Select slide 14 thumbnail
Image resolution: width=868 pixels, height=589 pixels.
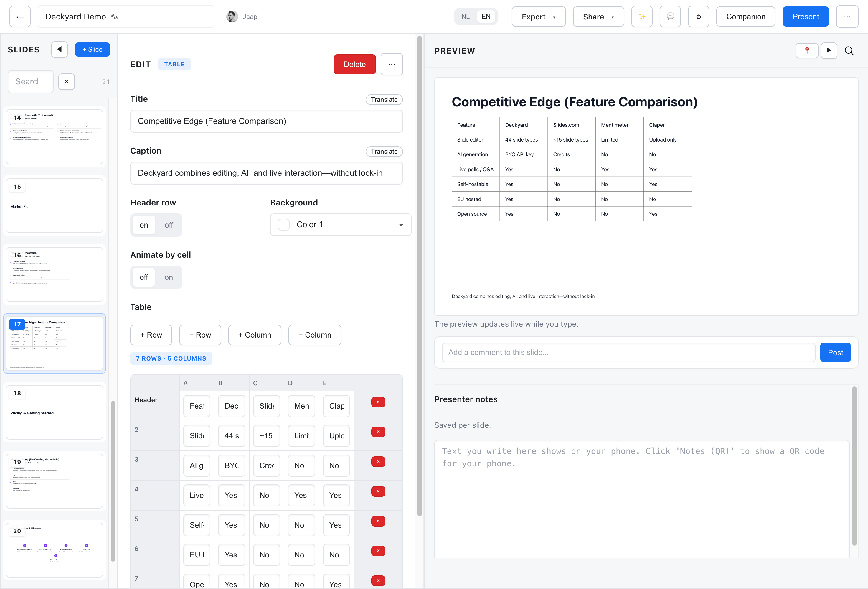[55, 136]
